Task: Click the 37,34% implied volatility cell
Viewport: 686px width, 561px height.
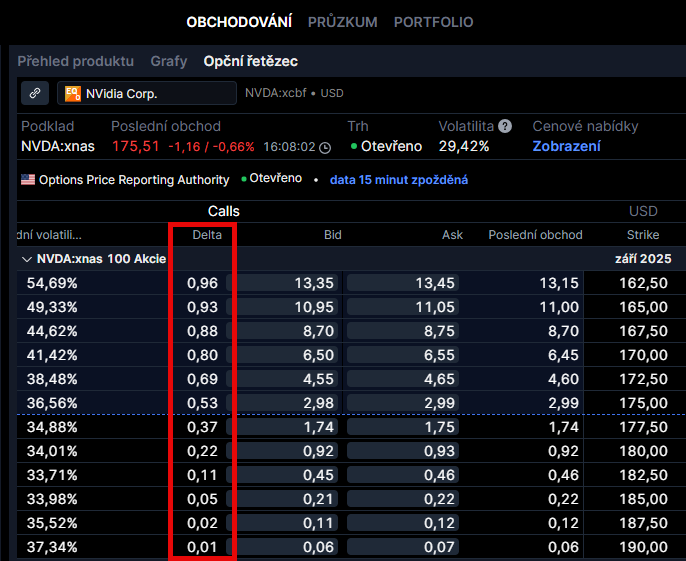Action: click(x=52, y=547)
